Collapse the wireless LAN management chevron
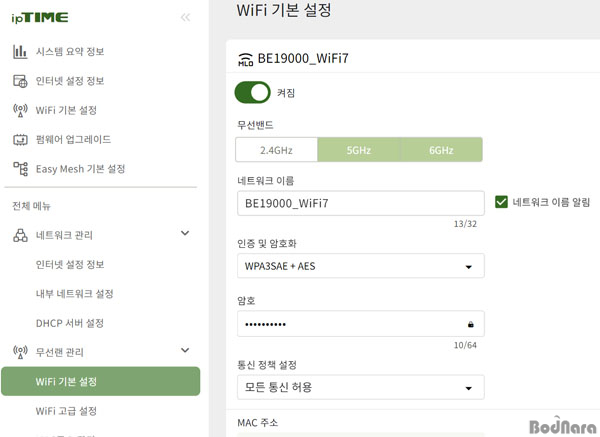 185,350
